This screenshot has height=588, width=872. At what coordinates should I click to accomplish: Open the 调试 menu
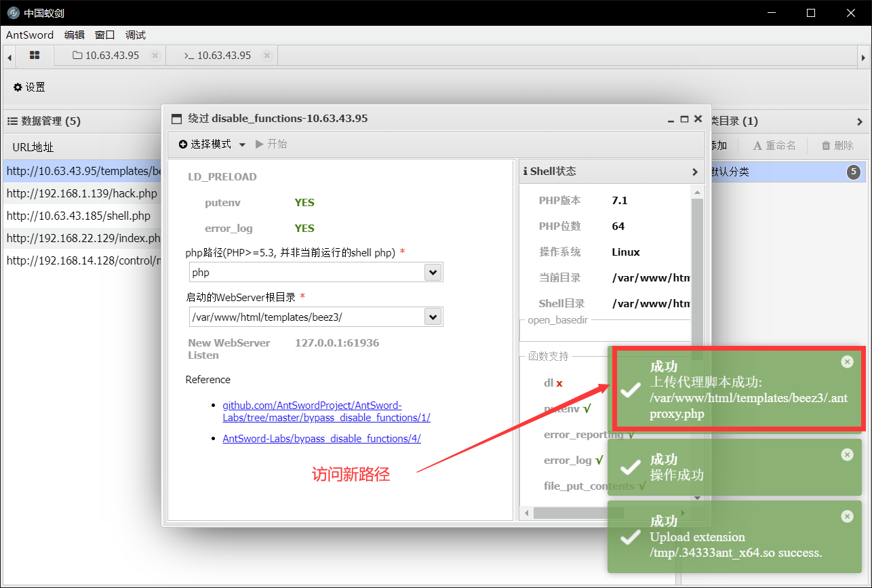tap(136, 35)
